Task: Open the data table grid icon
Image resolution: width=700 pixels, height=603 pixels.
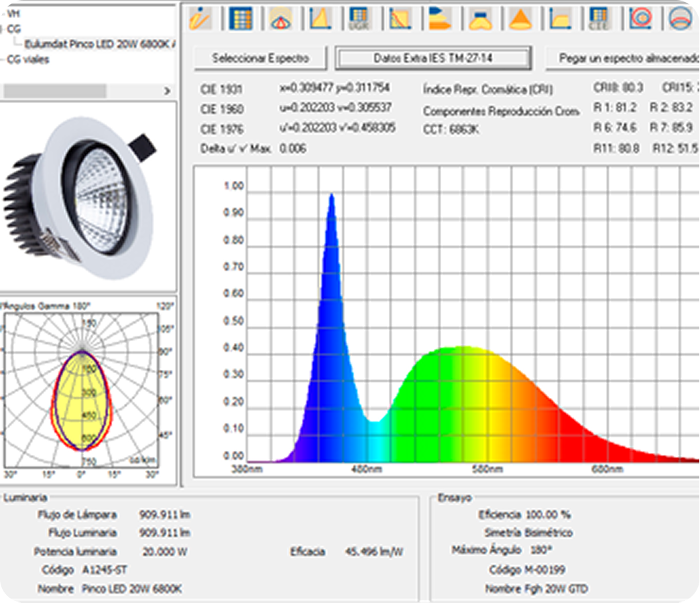Action: pos(240,18)
